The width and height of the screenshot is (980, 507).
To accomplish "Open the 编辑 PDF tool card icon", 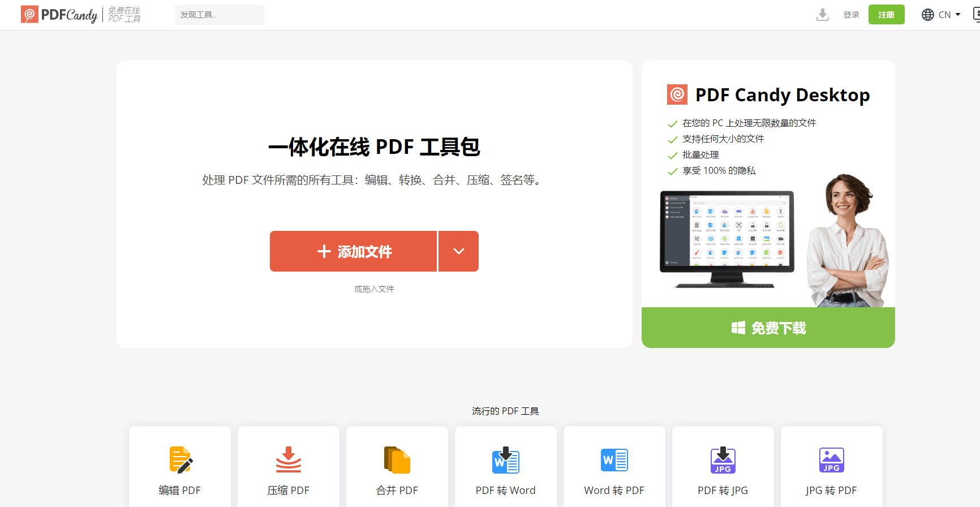I will 180,460.
